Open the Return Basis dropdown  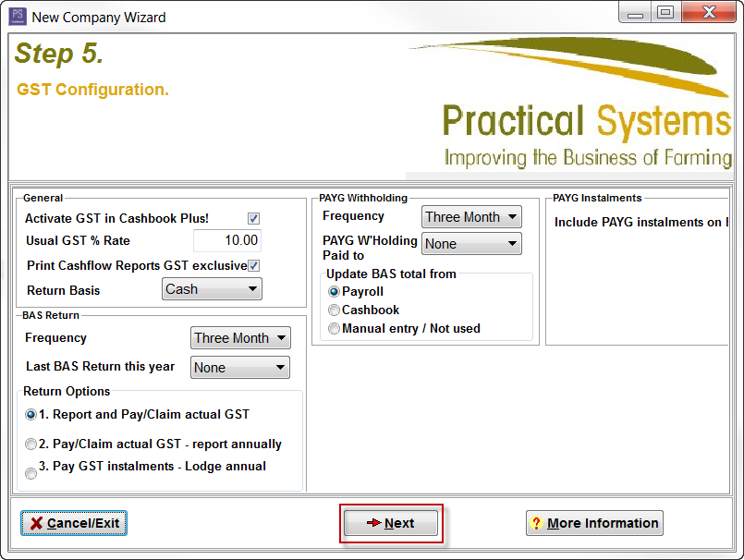coord(212,289)
